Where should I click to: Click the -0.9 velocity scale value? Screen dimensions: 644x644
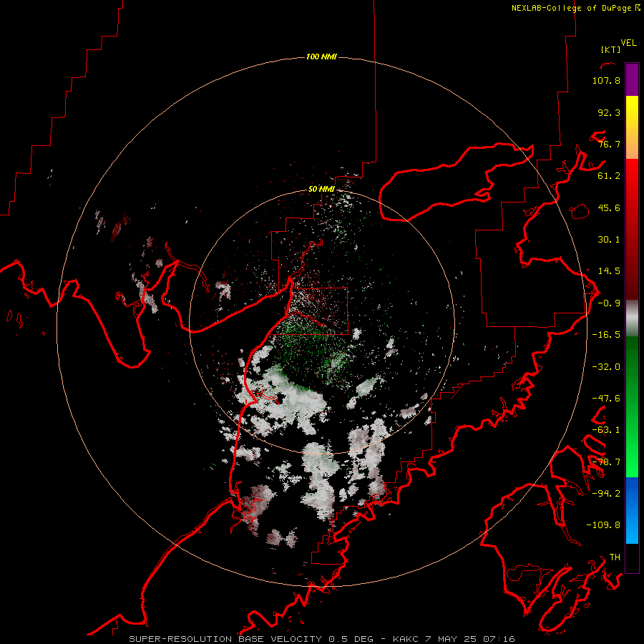(x=609, y=303)
